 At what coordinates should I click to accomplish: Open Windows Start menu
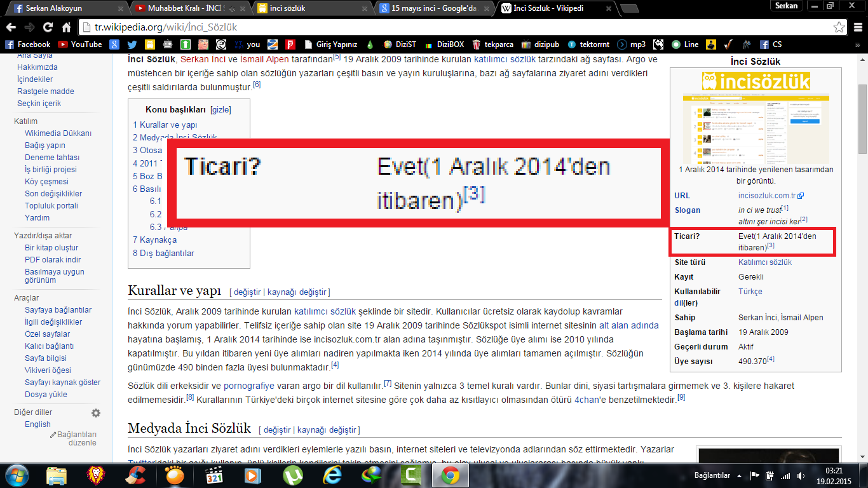point(17,474)
